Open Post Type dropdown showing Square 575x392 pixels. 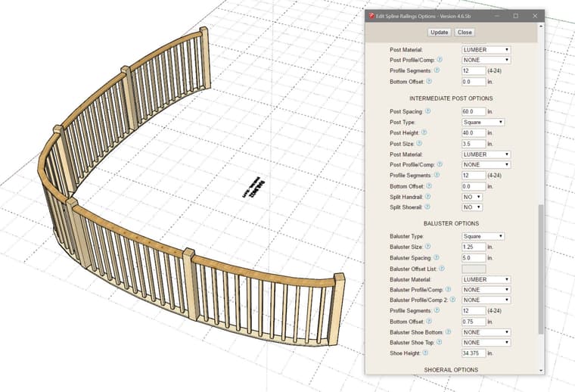tap(483, 122)
